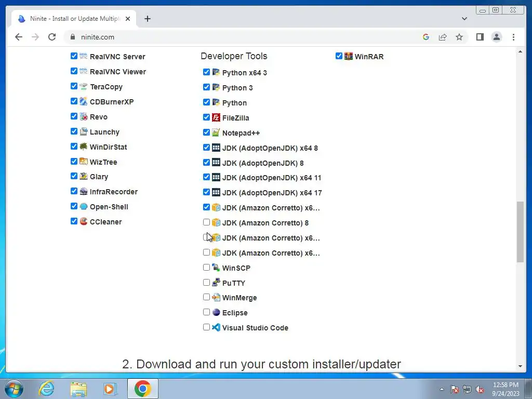This screenshot has width=532, height=399.
Task: Click the WinDirStat tree icon
Action: pos(84,146)
